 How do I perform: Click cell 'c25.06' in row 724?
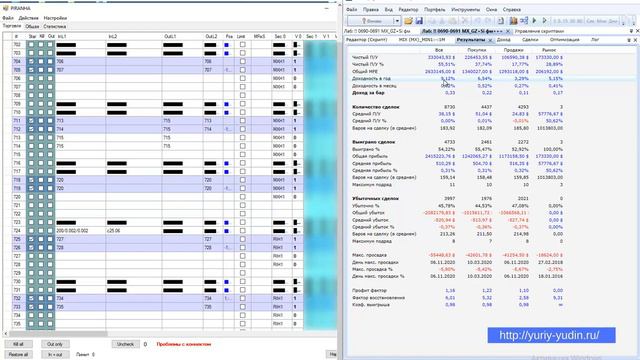113,231
